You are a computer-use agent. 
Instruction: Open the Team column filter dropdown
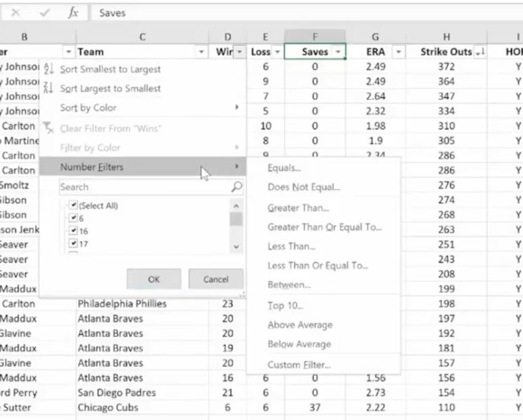tap(201, 52)
